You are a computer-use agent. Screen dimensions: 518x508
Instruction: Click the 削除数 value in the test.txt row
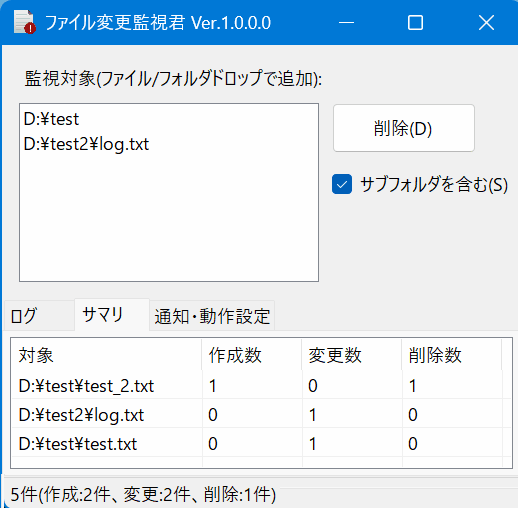[413, 444]
